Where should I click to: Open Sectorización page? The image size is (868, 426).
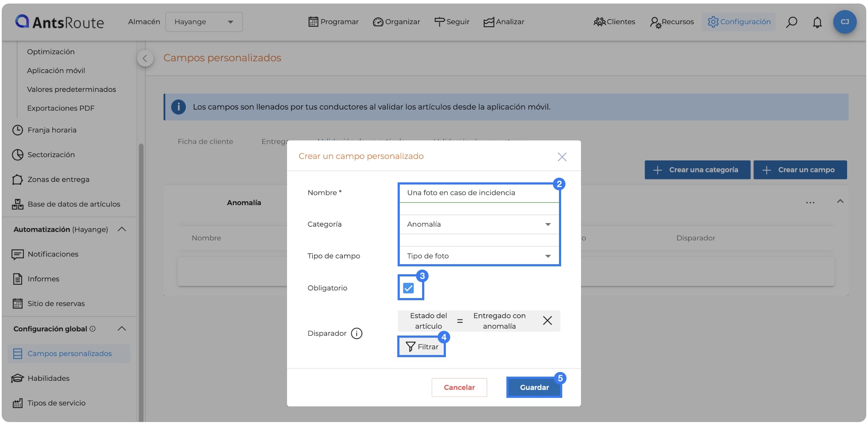(x=51, y=155)
